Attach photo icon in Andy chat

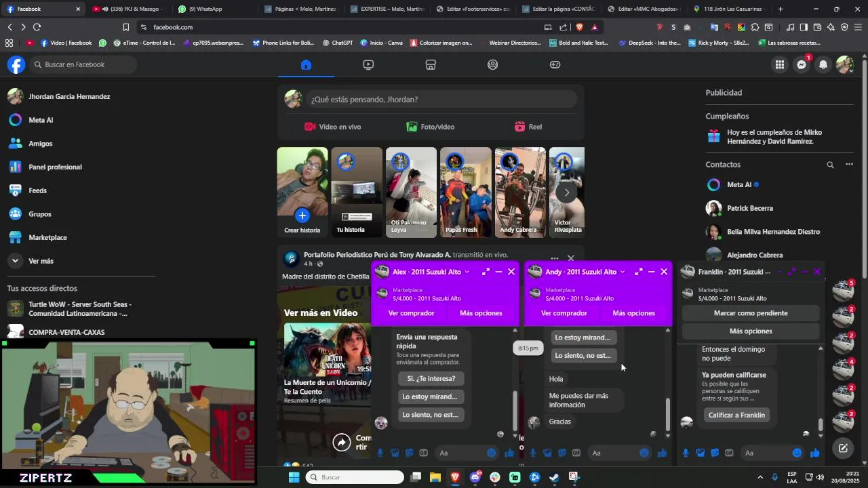pyautogui.click(x=547, y=453)
